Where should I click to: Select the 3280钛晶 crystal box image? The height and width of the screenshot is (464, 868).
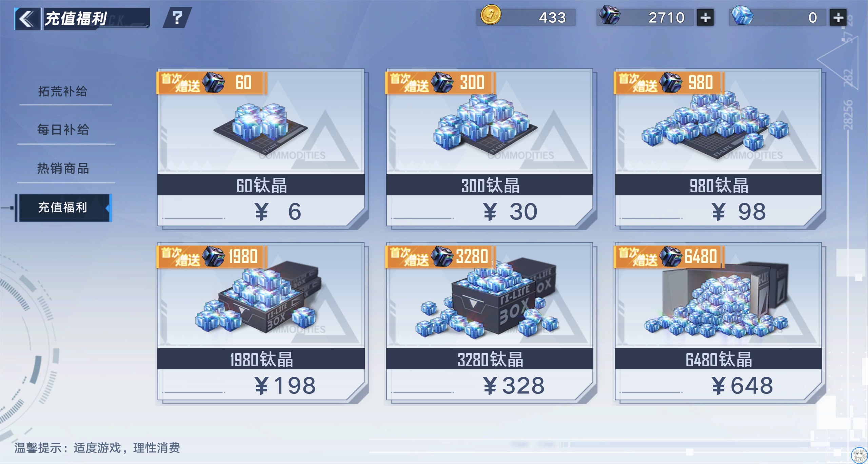(x=488, y=298)
